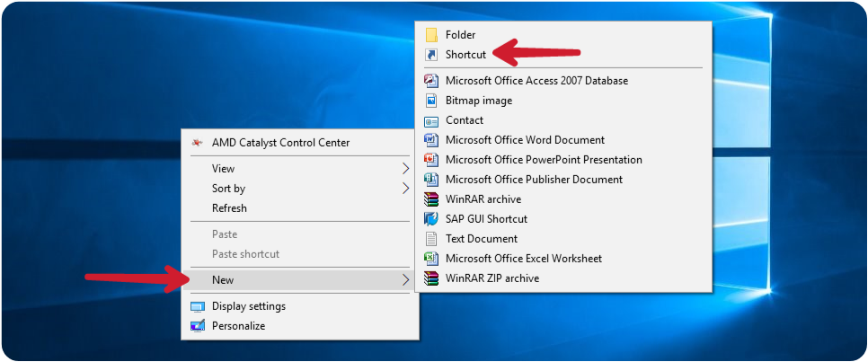Click the WinRAR archive icon
The width and height of the screenshot is (868, 362).
point(431,199)
